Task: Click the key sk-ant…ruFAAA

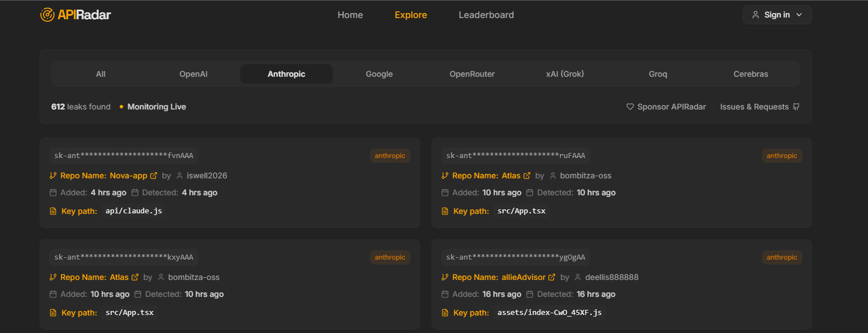Action: click(x=516, y=156)
